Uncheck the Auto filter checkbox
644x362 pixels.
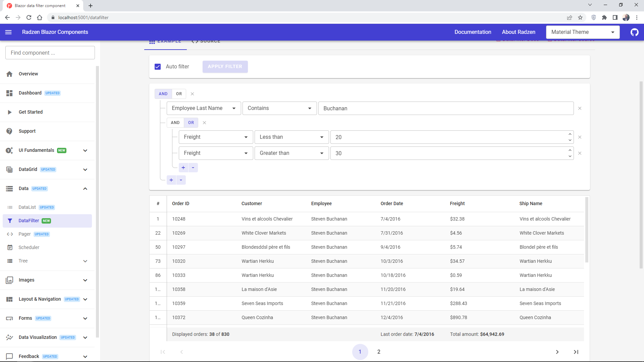[158, 67]
